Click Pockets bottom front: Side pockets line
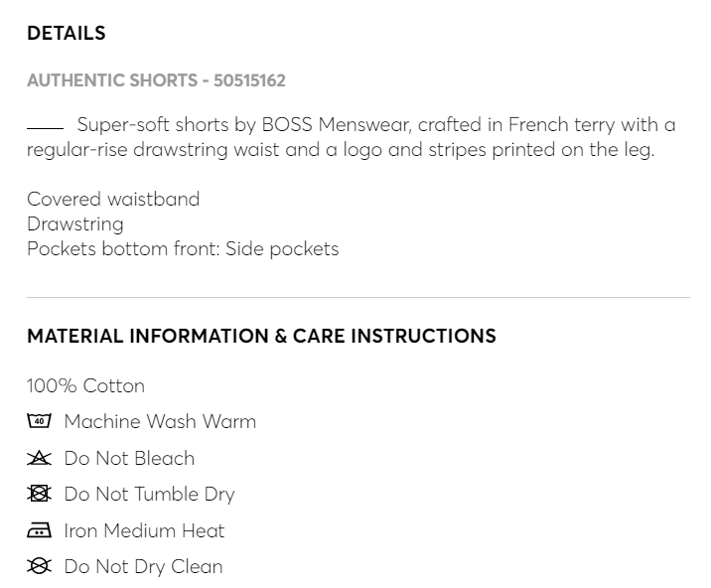 click(x=183, y=248)
